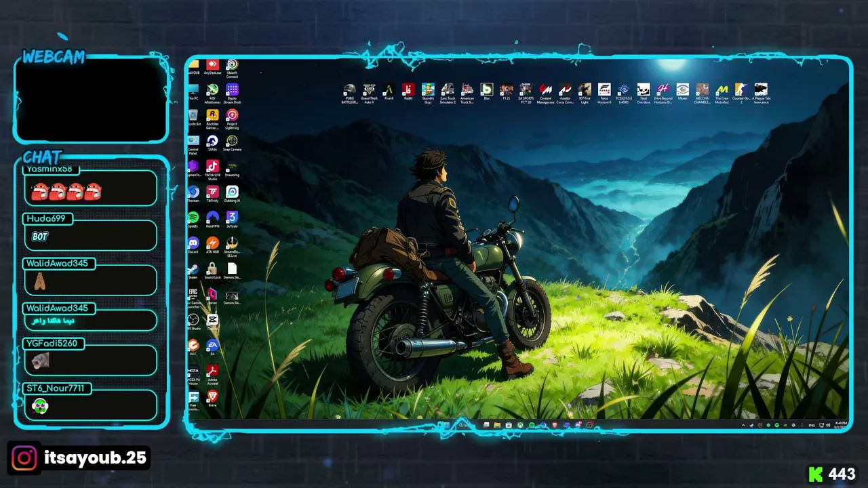868x488 pixels.
Task: Select the Blur game desktop icon
Action: pos(487,92)
